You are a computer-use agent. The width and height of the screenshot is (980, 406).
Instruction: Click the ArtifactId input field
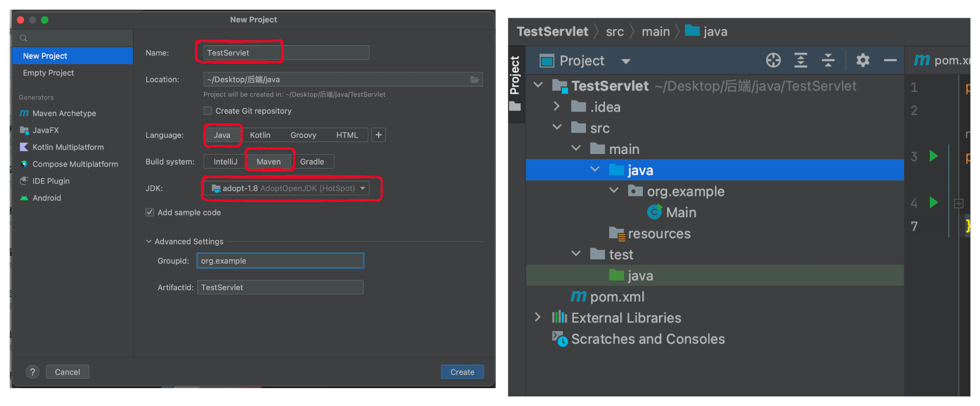(x=280, y=287)
